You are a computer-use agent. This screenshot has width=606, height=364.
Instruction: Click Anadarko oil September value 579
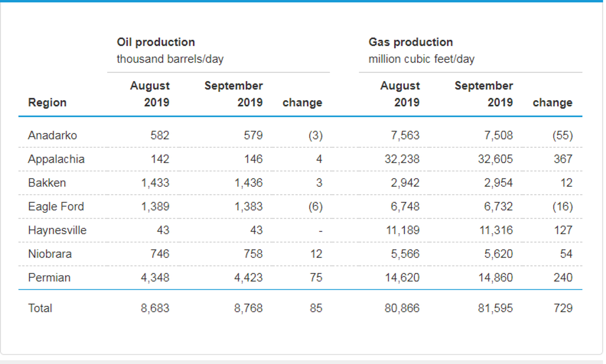click(x=253, y=135)
